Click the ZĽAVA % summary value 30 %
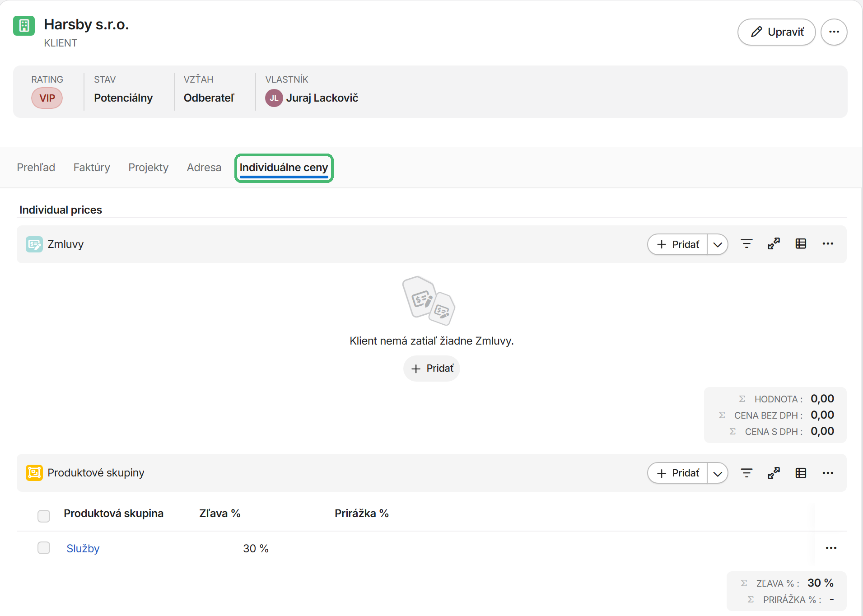Screen dimensions: 863x616 point(820,583)
